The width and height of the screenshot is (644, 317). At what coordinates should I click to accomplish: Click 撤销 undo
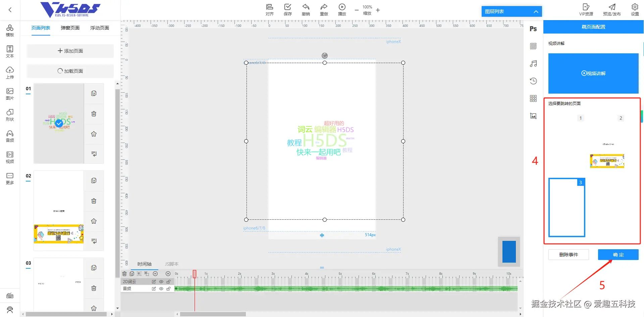[x=306, y=10]
